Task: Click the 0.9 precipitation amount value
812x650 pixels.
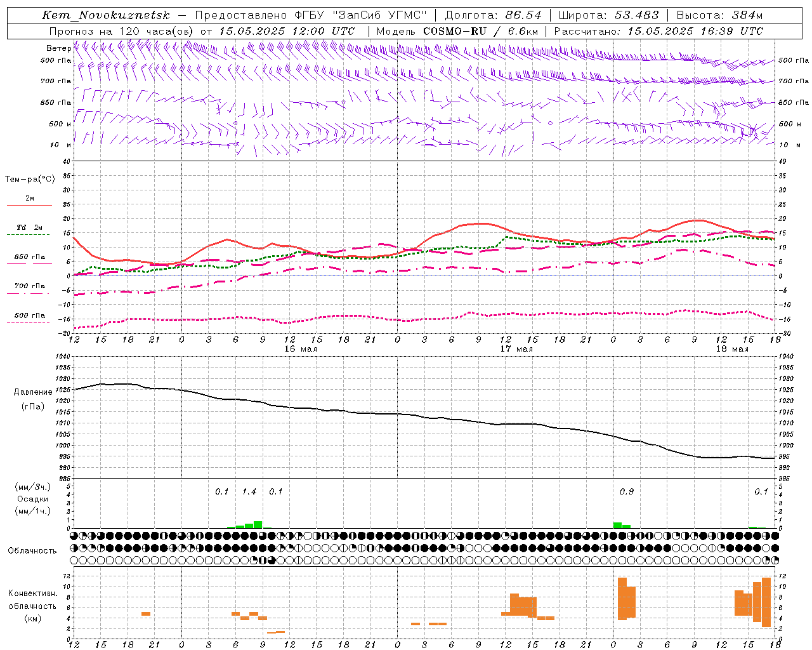Action: pyautogui.click(x=626, y=491)
